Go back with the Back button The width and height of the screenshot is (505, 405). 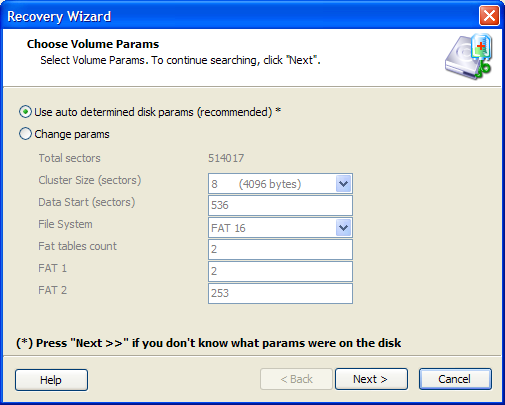coord(296,379)
